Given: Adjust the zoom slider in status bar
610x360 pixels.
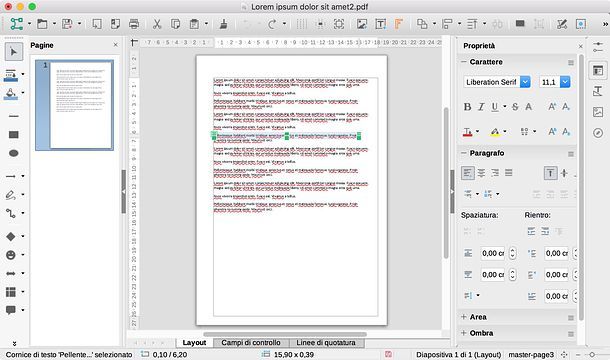Looking at the screenshot, I should (x=592, y=355).
